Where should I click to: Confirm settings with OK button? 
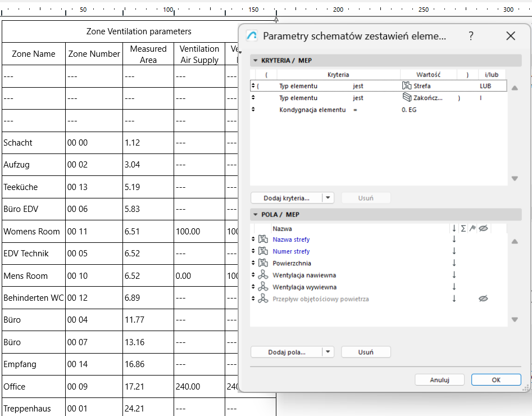[496, 379]
